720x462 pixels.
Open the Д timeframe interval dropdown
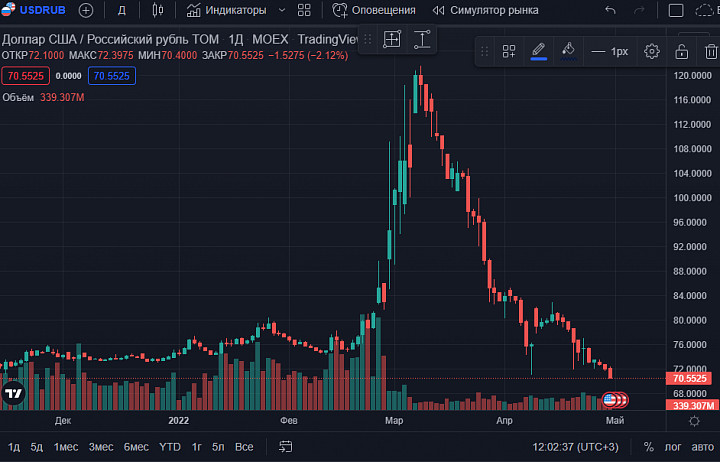[122, 10]
